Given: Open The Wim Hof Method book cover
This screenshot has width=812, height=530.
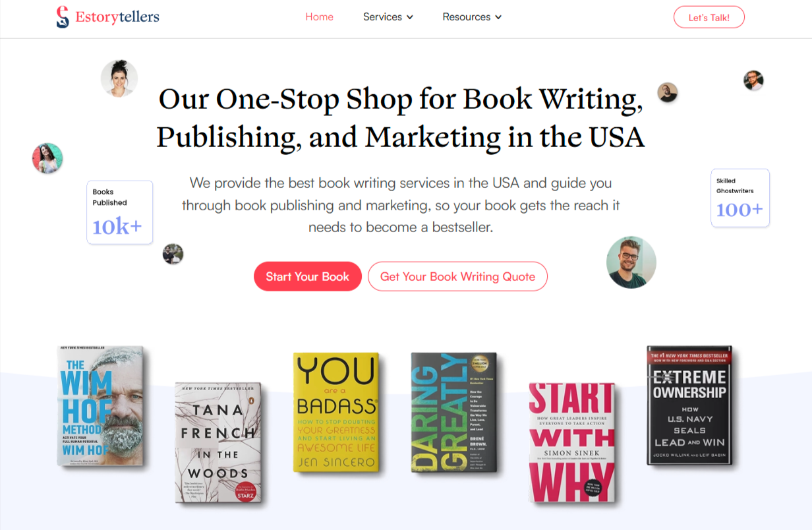Looking at the screenshot, I should pyautogui.click(x=100, y=406).
